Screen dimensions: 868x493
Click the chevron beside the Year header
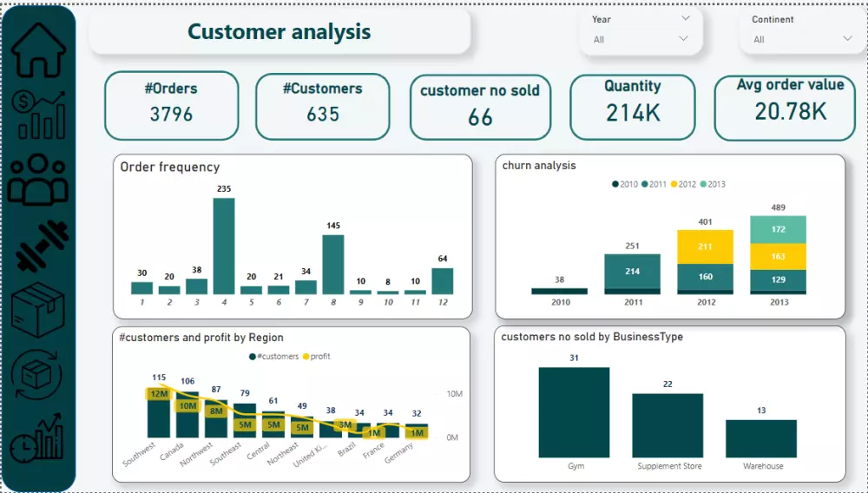click(686, 18)
